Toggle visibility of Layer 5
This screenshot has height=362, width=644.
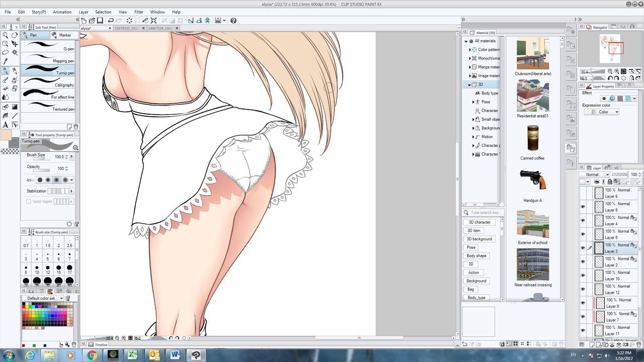583,234
